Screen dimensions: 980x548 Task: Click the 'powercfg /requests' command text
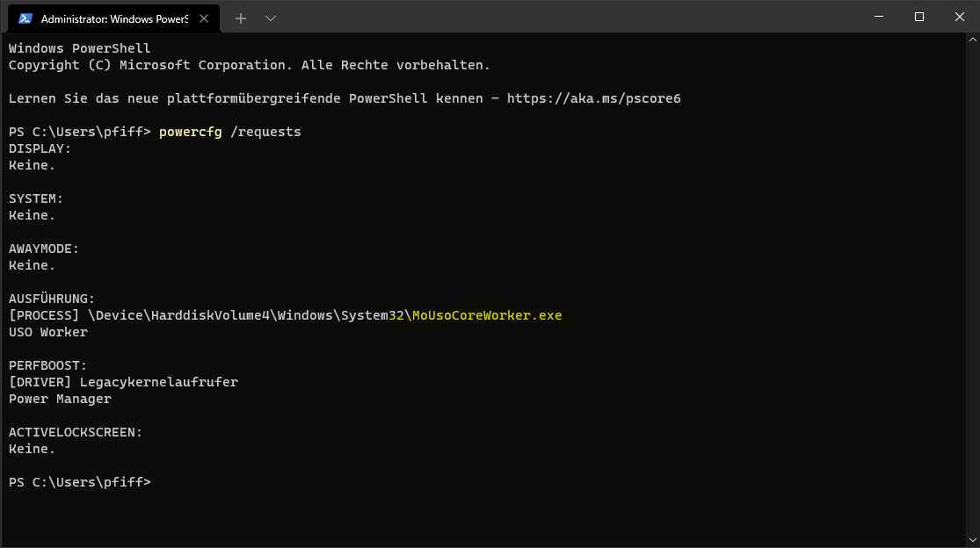(230, 132)
